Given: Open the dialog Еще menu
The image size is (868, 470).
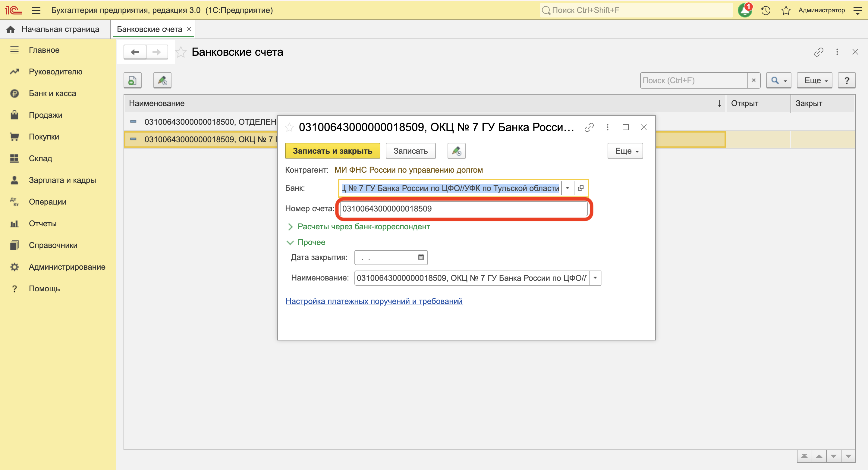Looking at the screenshot, I should click(x=625, y=151).
